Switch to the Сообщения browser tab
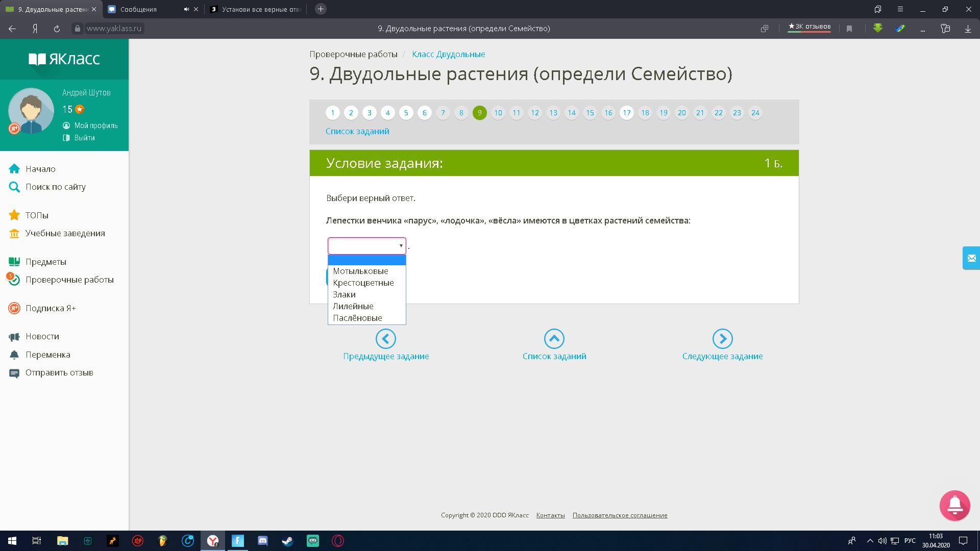 tap(138, 9)
